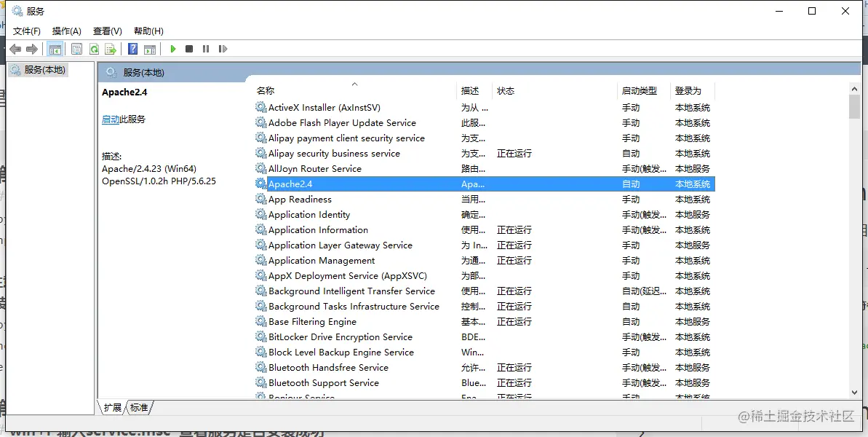Select AppX Deployment Service (AppXSVC)
The image size is (868, 437).
coord(348,276)
